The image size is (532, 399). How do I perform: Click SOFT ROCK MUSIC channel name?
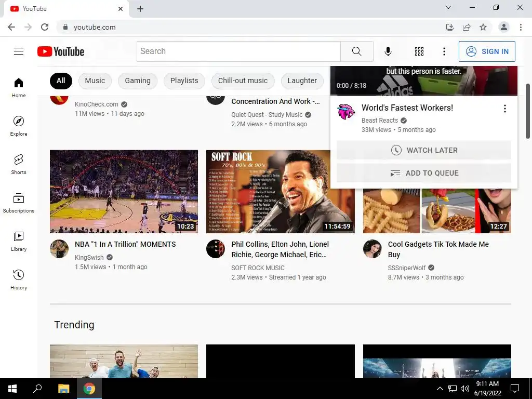(258, 268)
